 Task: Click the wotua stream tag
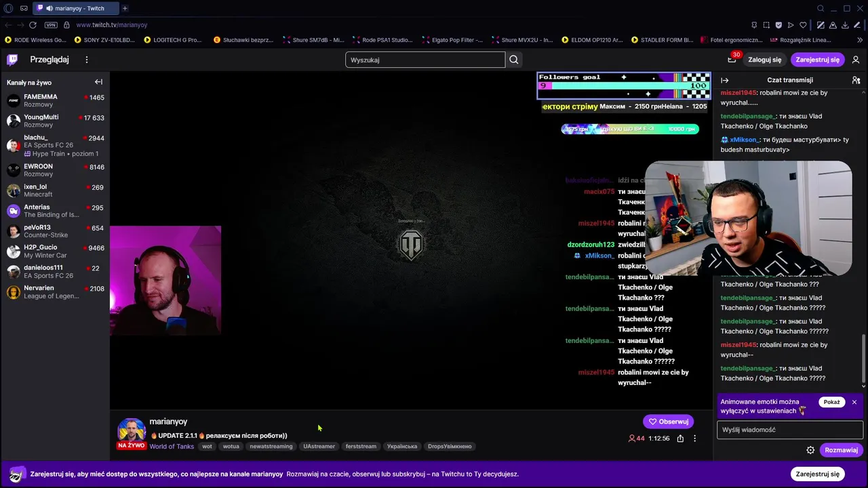pos(231,447)
